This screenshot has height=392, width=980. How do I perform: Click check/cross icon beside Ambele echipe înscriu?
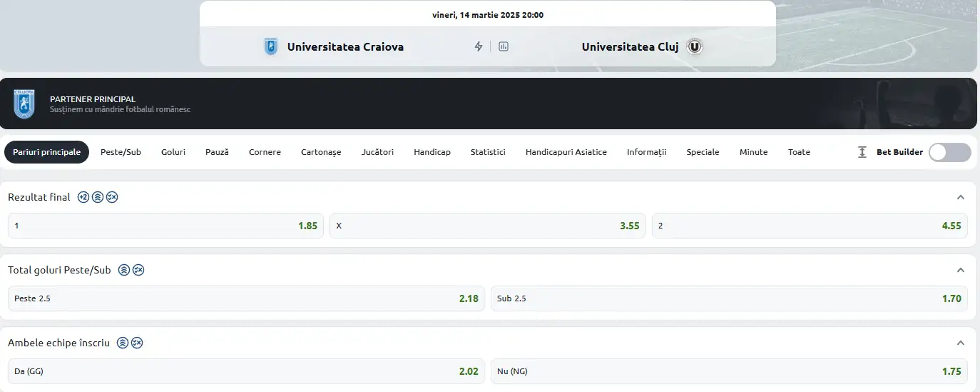[137, 343]
